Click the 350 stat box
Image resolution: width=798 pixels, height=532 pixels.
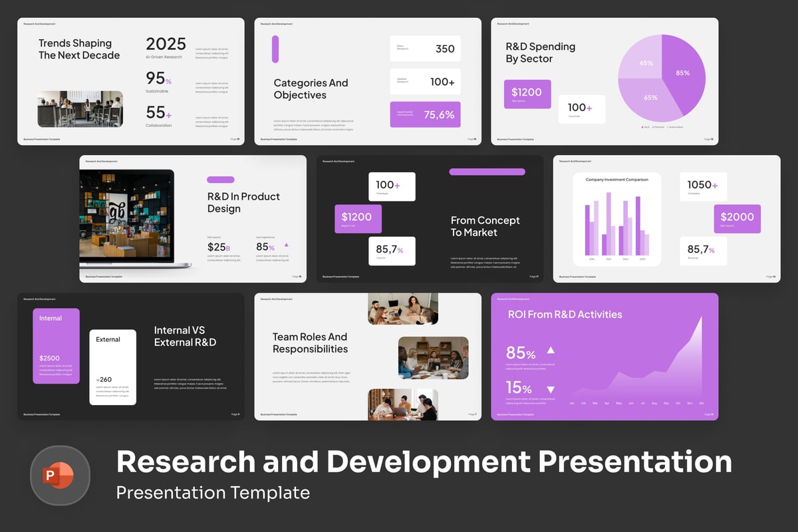(x=425, y=49)
